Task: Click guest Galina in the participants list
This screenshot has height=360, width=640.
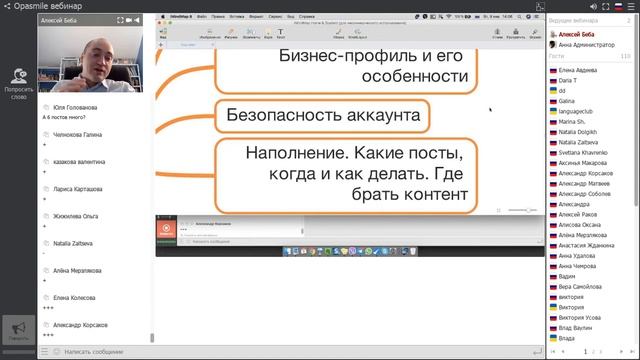Action: (x=566, y=101)
